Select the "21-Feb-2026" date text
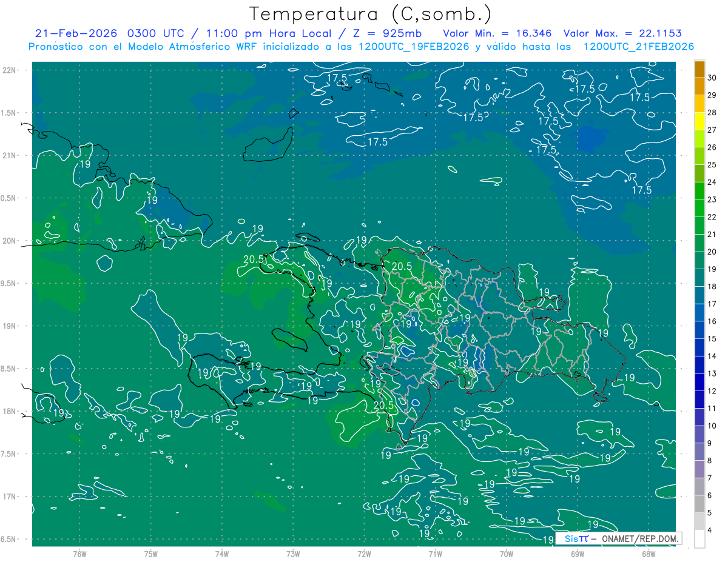 76,33
